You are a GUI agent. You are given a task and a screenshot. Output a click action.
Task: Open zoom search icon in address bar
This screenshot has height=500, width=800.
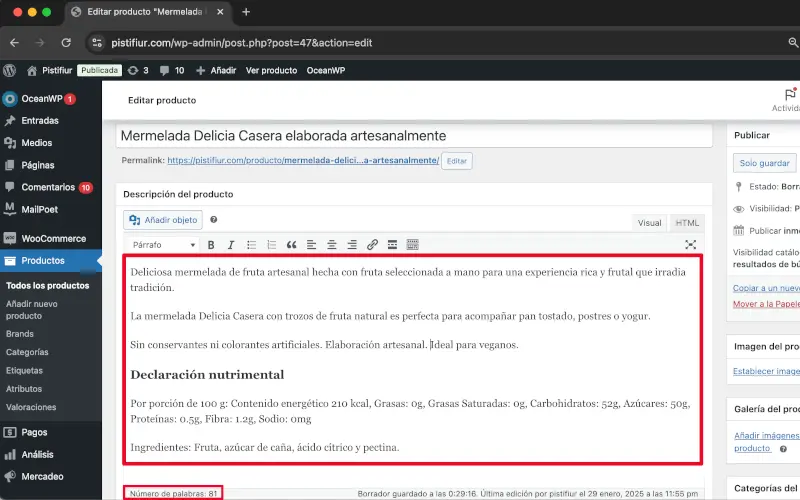click(793, 43)
